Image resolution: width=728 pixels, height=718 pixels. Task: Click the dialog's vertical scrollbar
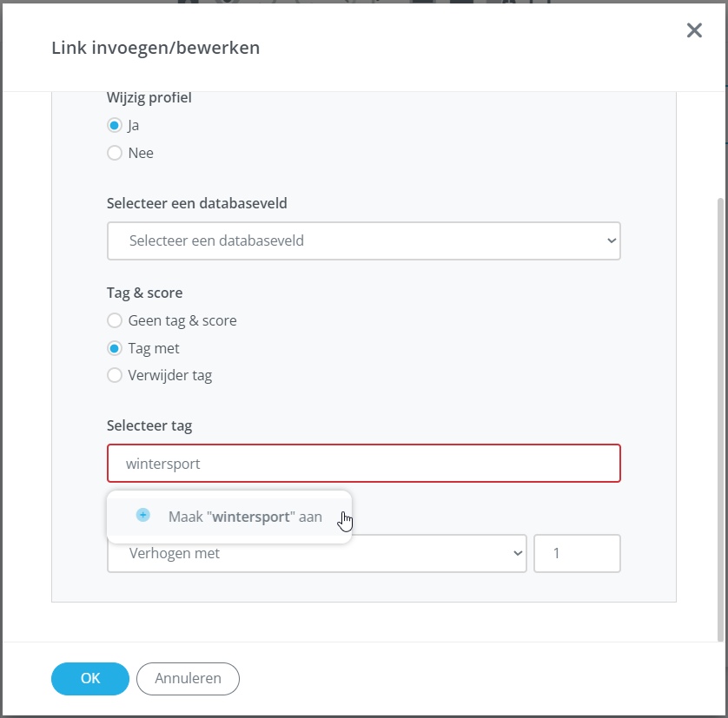point(718,417)
